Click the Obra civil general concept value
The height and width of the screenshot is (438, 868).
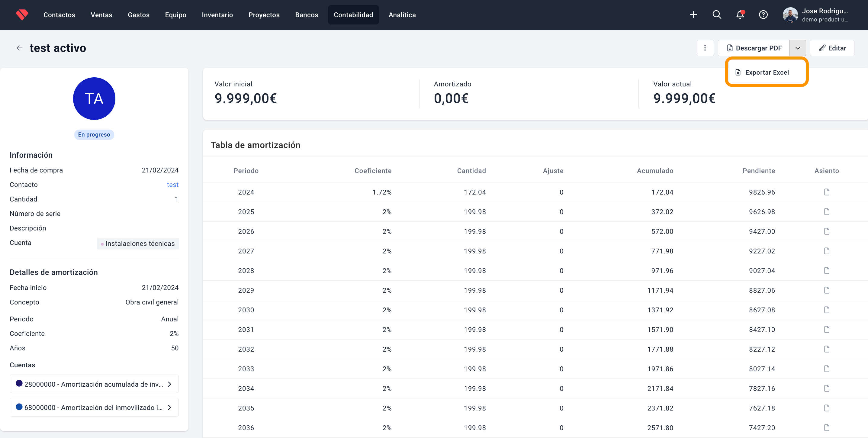pos(152,302)
